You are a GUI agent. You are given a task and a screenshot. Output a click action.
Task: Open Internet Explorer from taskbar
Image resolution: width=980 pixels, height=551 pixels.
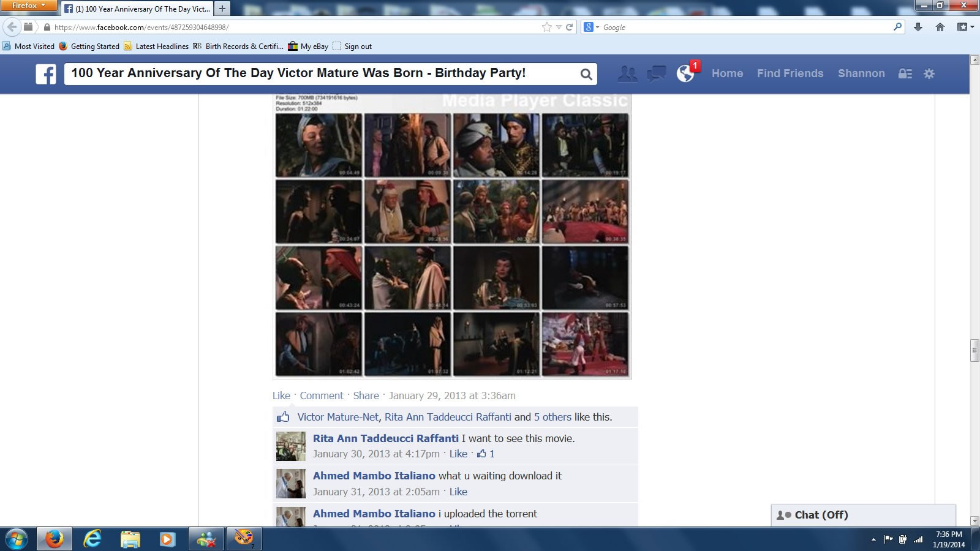(x=92, y=539)
